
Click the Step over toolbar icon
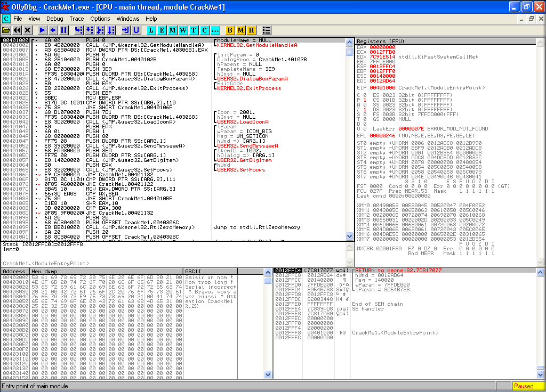click(90, 30)
